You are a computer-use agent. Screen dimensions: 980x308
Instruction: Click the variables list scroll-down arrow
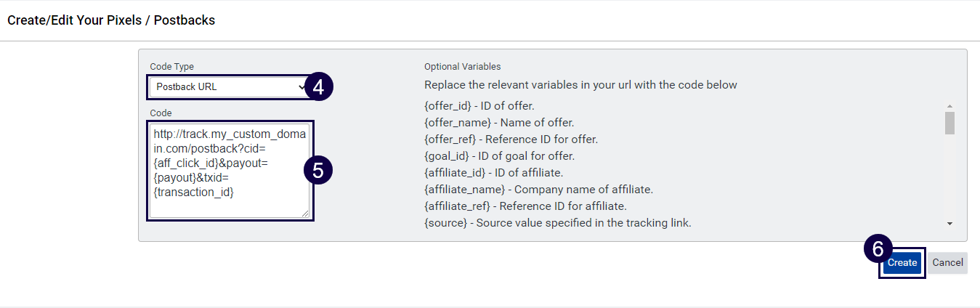point(949,224)
